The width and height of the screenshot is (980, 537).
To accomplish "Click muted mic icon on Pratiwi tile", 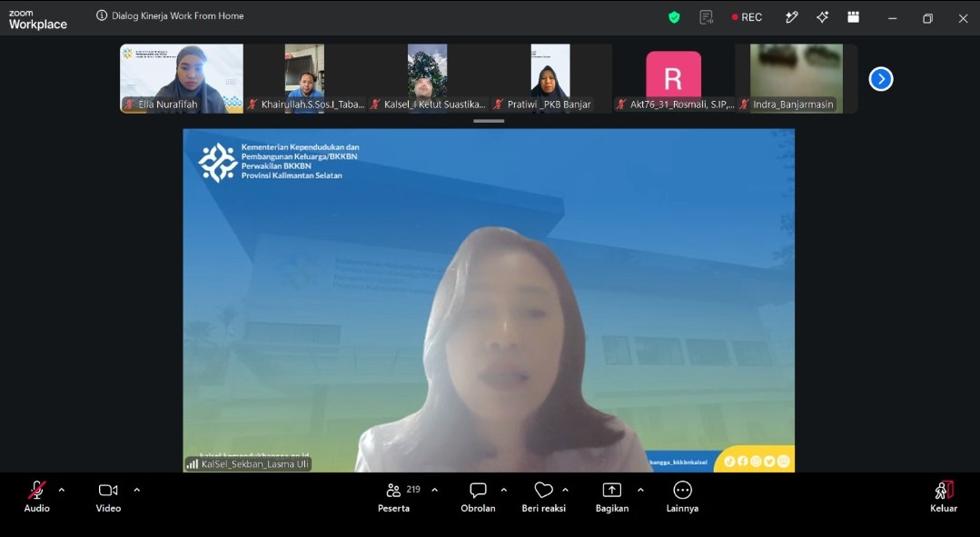I will [498, 104].
